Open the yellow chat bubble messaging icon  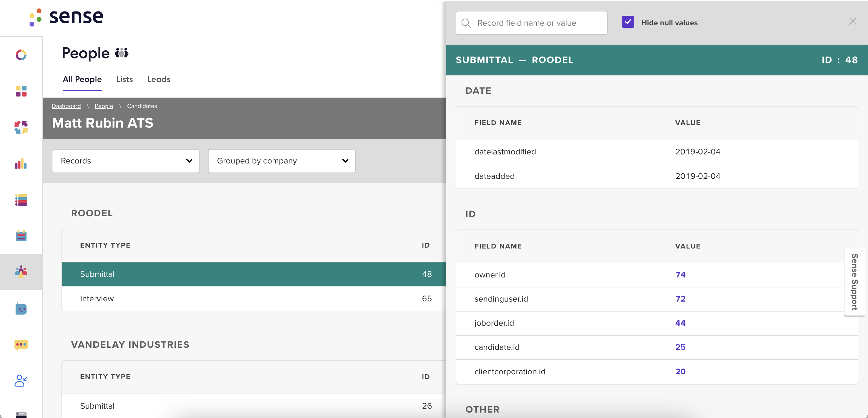coord(21,345)
